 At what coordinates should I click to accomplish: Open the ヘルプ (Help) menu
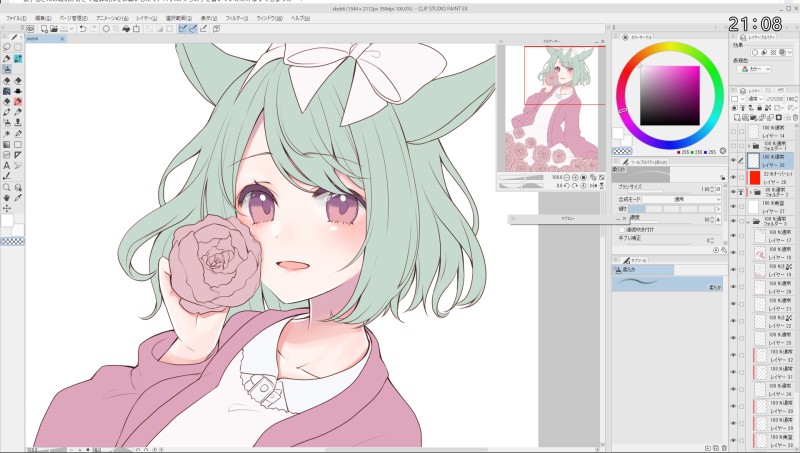point(300,18)
